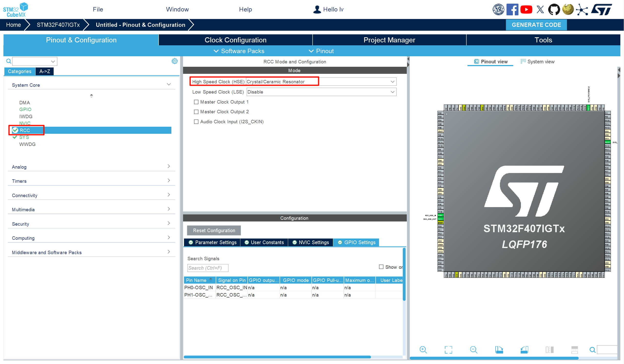Open the Low Speed Clock (LSE) dropdown
The height and width of the screenshot is (364, 624).
coord(321,92)
